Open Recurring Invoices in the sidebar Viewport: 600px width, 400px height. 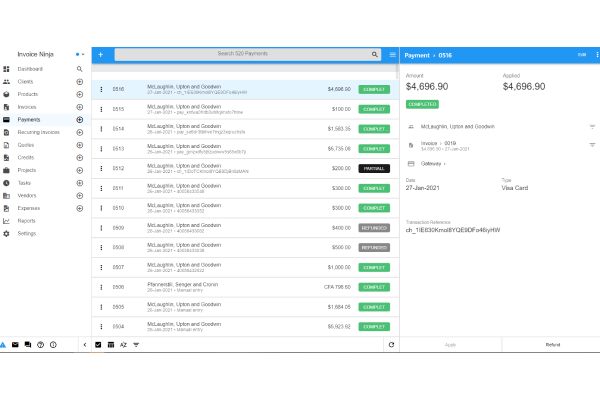tap(38, 132)
